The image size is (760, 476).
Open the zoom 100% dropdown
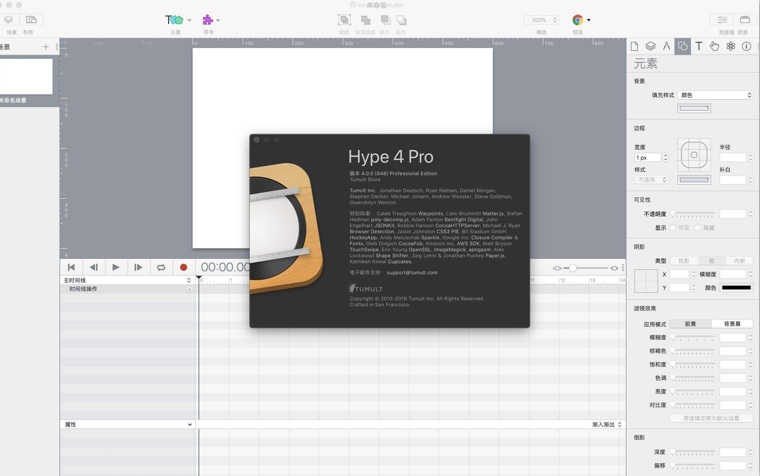pyautogui.click(x=541, y=20)
